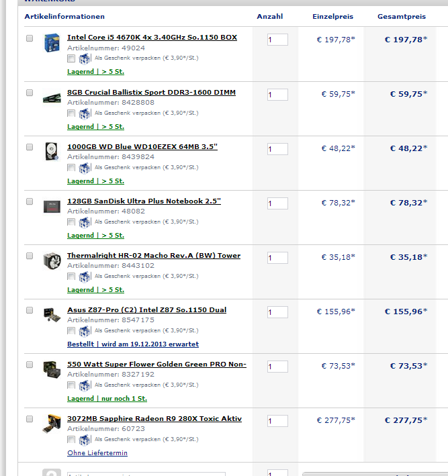Click quantity field for Sapphire Radeon R9
The height and width of the screenshot is (476, 448).
tap(277, 421)
